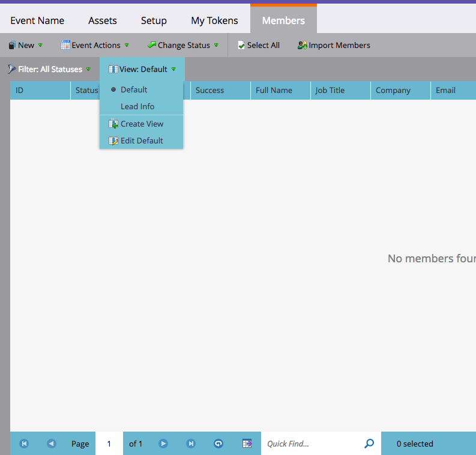Click the arrow beside Event Actions

click(127, 45)
